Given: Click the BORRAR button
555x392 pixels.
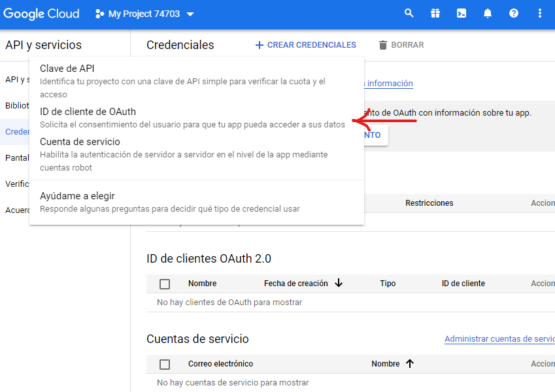Looking at the screenshot, I should point(401,45).
